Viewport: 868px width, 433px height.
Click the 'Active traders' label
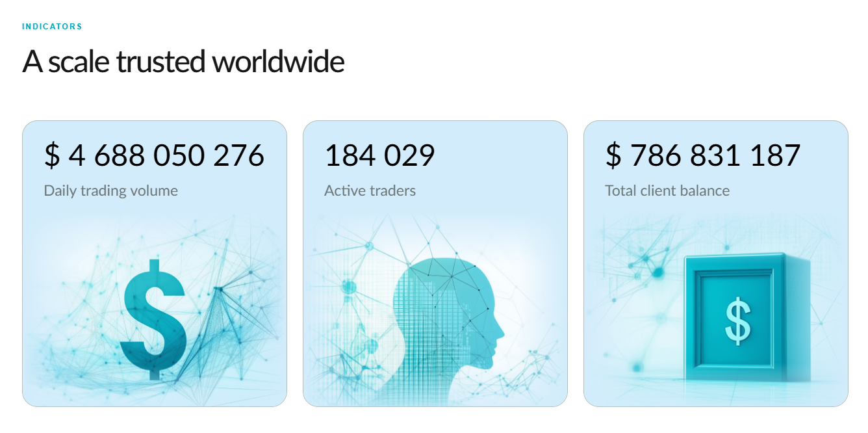click(370, 190)
